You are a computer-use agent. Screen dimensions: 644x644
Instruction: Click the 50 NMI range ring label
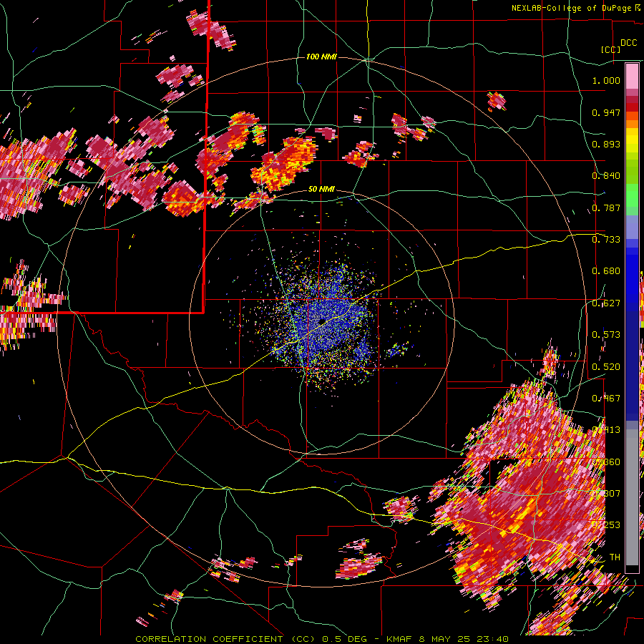pyautogui.click(x=321, y=189)
